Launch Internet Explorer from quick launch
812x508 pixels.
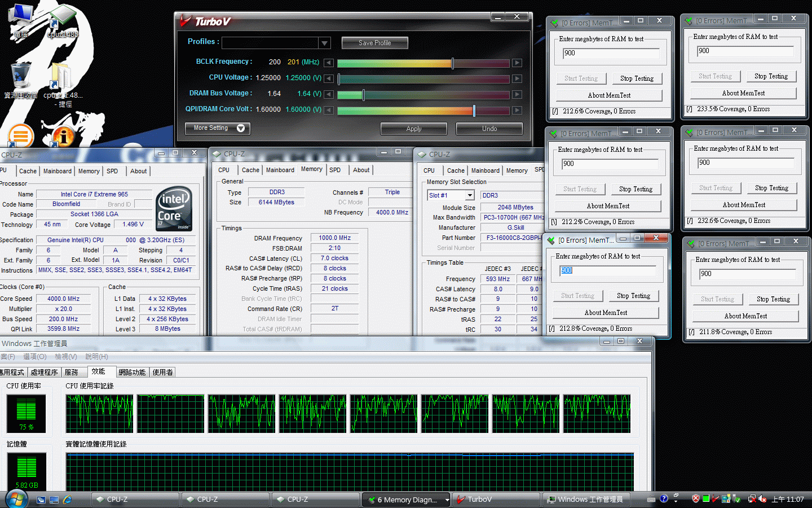tap(68, 500)
